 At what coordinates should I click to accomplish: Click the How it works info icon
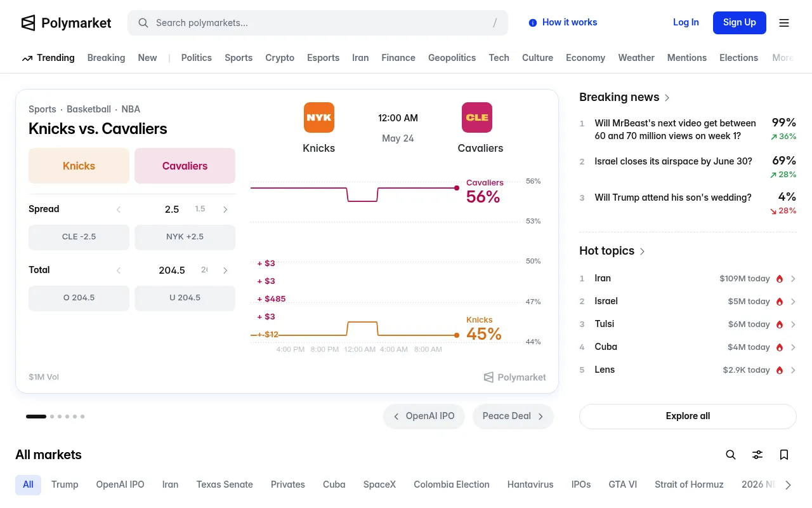tap(533, 23)
